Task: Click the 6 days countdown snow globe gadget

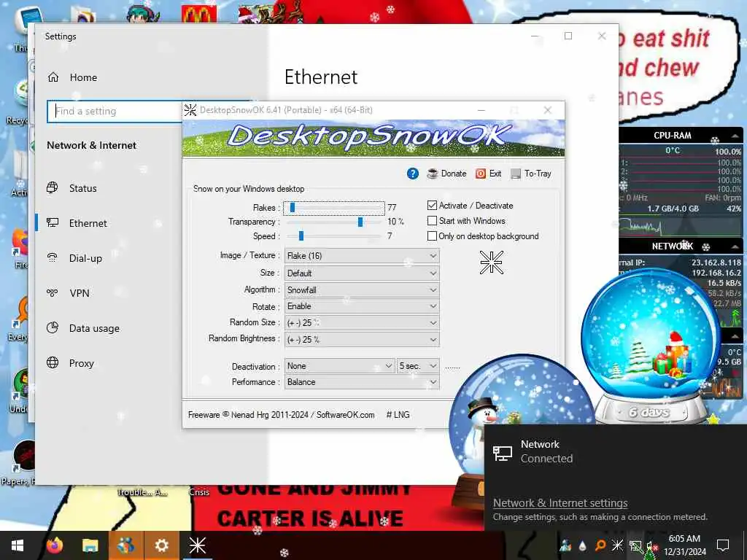Action: (x=651, y=345)
